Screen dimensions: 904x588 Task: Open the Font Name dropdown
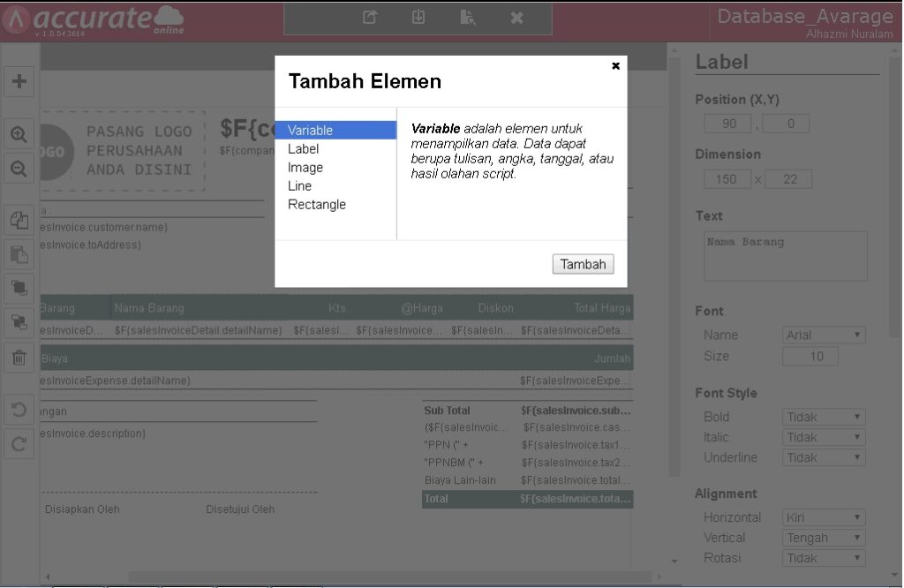tap(823, 335)
